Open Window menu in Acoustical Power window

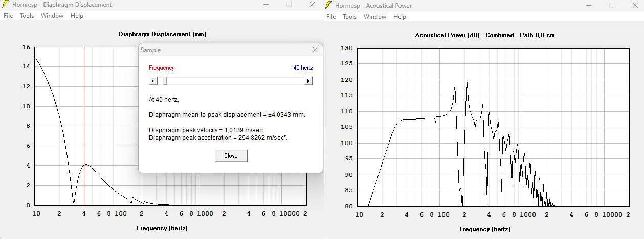tap(375, 17)
